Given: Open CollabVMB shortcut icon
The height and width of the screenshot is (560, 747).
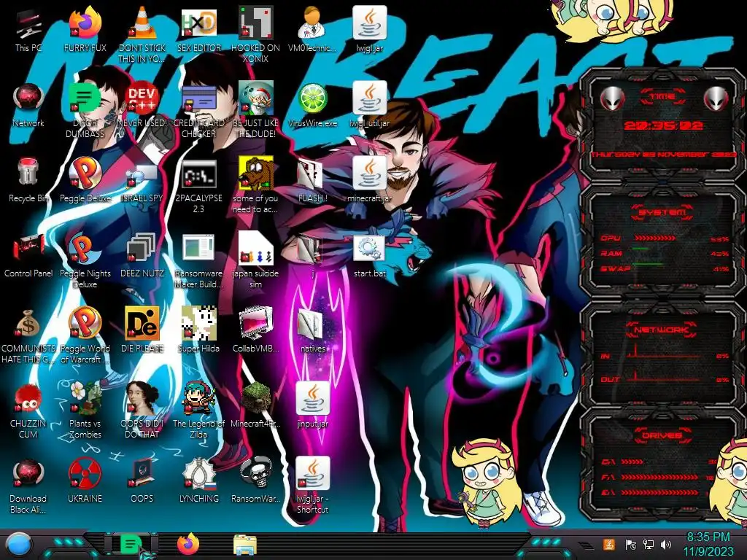Looking at the screenshot, I should [x=255, y=330].
